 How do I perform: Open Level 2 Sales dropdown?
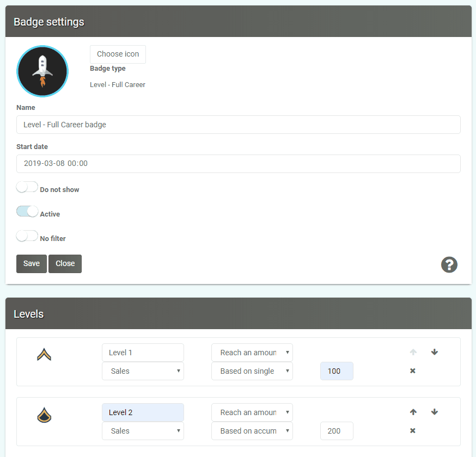143,431
